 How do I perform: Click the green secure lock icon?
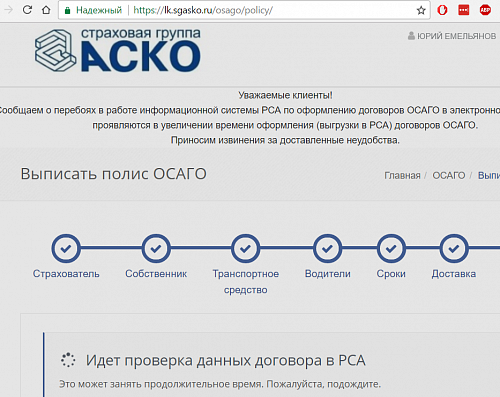[67, 11]
